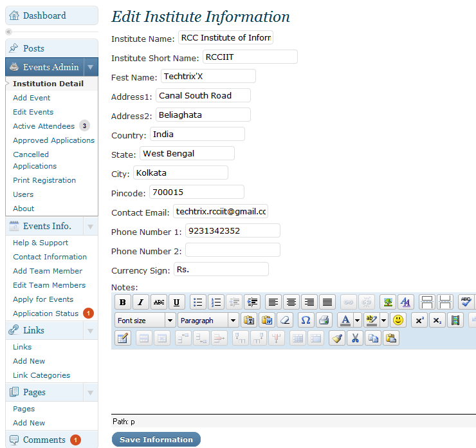Insert a special character with the Omega icon
The height and width of the screenshot is (448, 476).
pyautogui.click(x=306, y=320)
